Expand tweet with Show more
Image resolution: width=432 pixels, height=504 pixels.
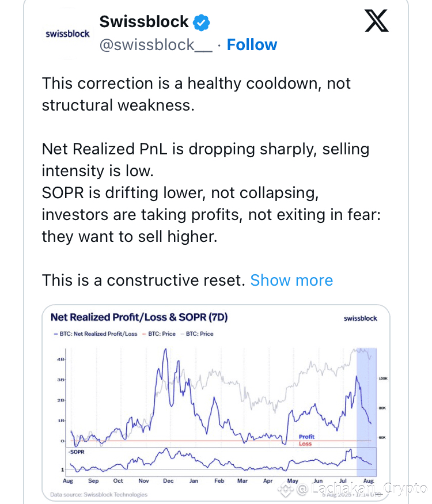pyautogui.click(x=291, y=280)
